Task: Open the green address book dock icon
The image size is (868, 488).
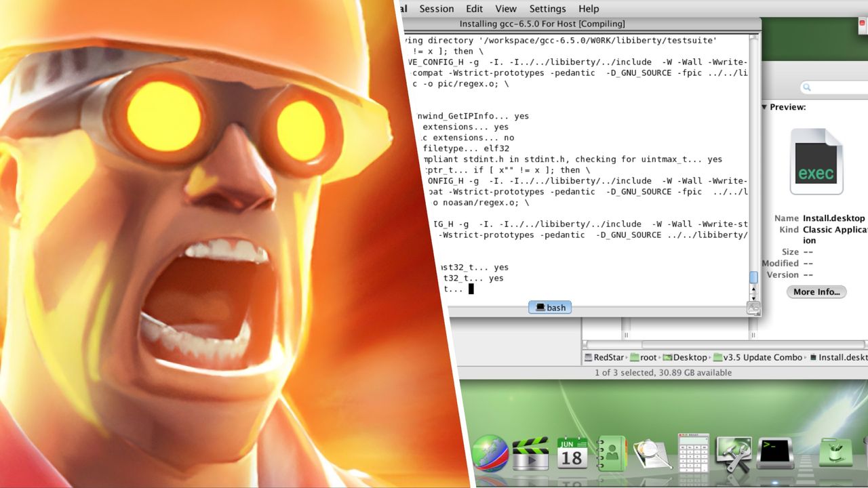Action: pos(612,453)
